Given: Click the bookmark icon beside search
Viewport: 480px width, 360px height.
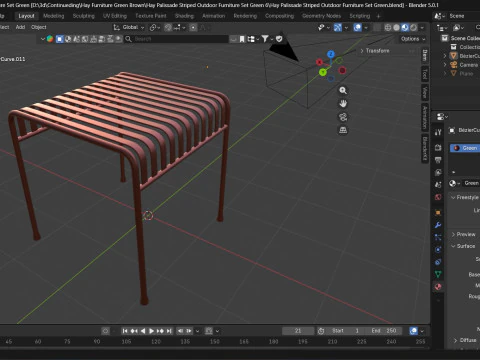Looking at the screenshot, I should (x=242, y=39).
